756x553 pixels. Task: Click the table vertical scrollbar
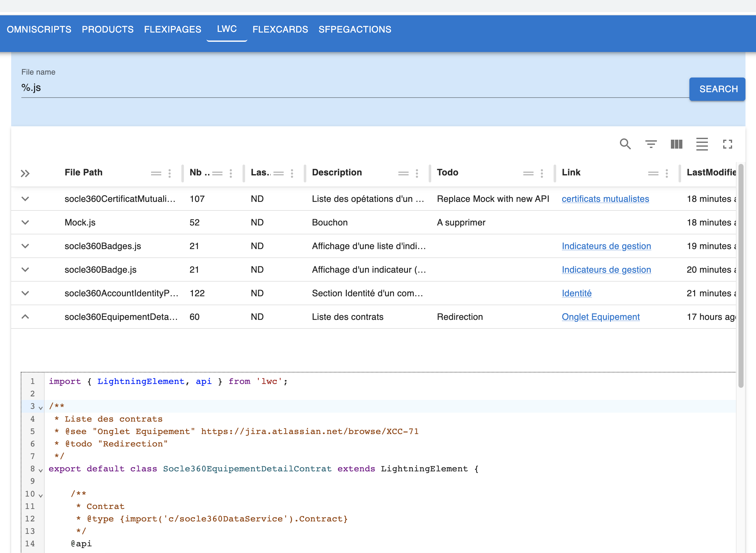[741, 275]
